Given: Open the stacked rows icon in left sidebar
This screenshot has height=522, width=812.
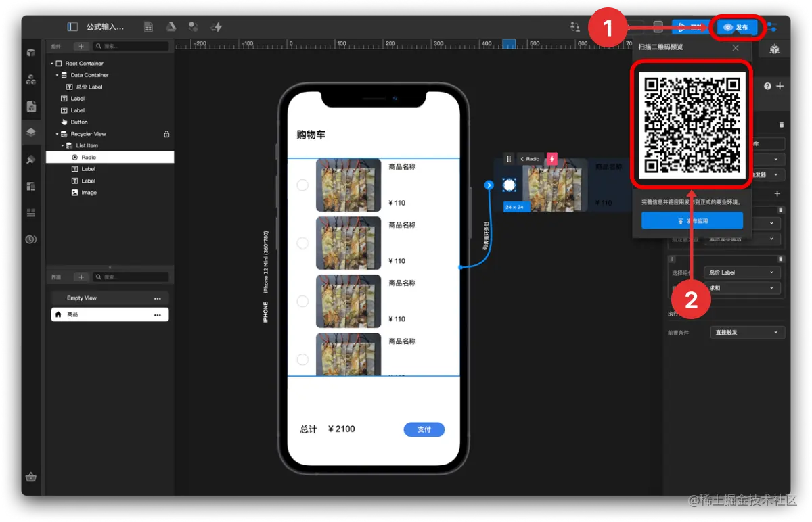Looking at the screenshot, I should tap(30, 213).
